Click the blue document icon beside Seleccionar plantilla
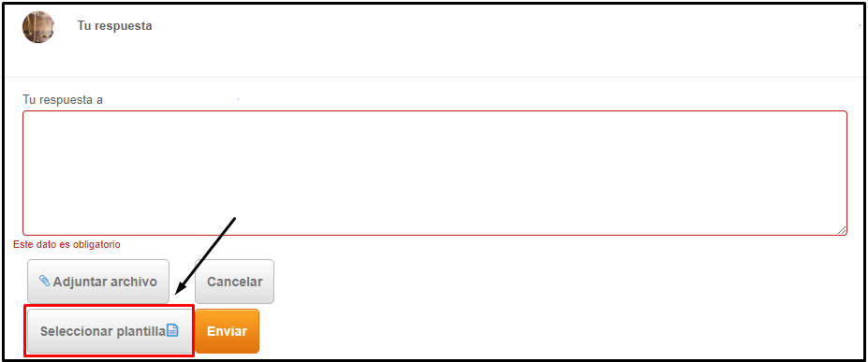 coord(172,330)
